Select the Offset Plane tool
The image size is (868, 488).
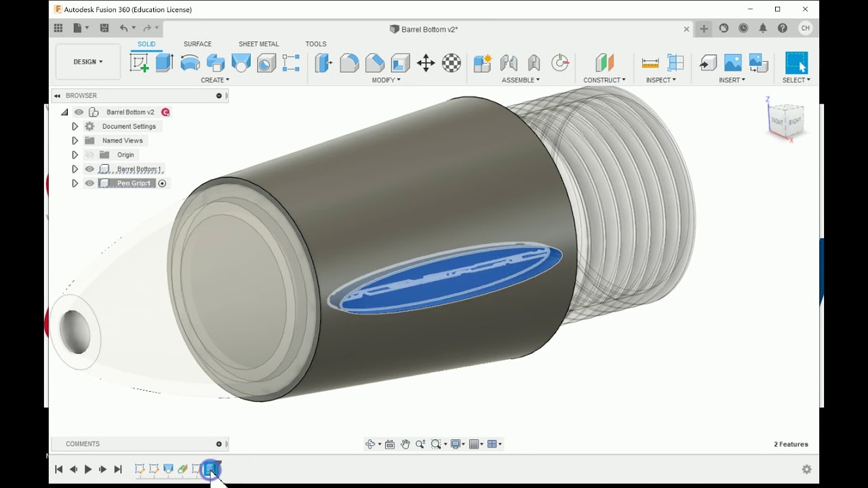604,63
